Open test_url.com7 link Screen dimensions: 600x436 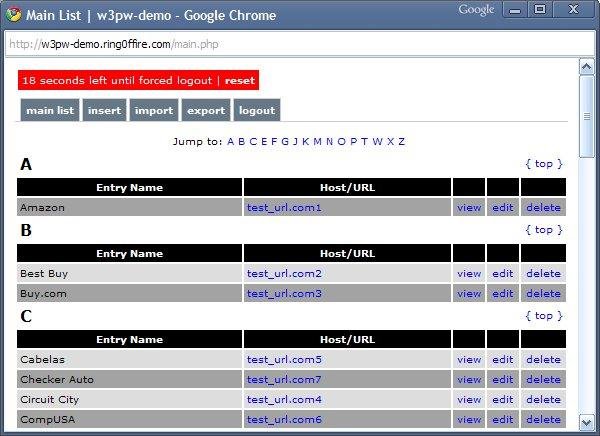coord(284,379)
